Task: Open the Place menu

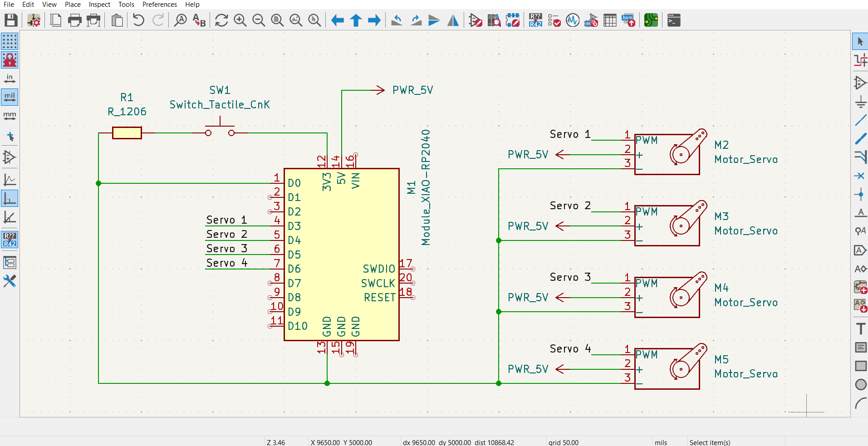Action: 73,4
